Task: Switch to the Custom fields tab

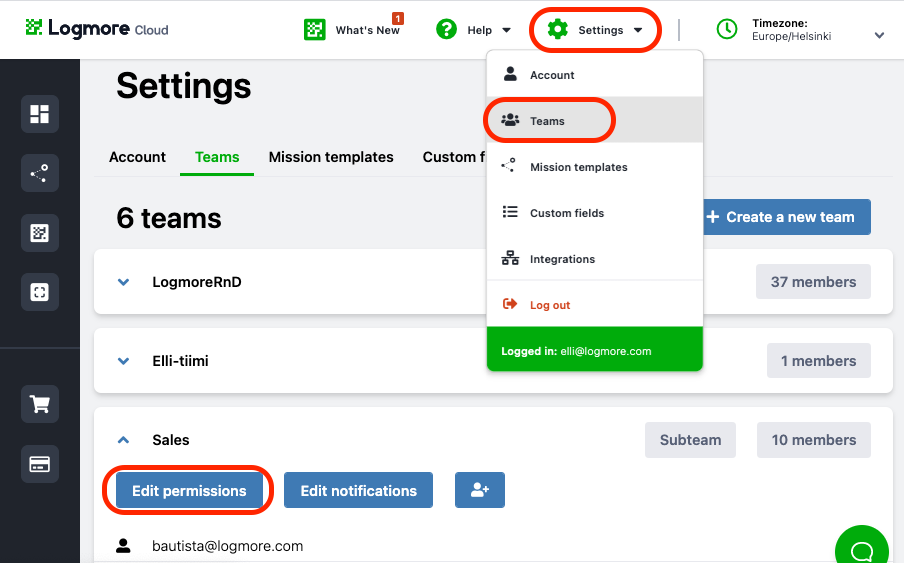Action: coord(454,157)
